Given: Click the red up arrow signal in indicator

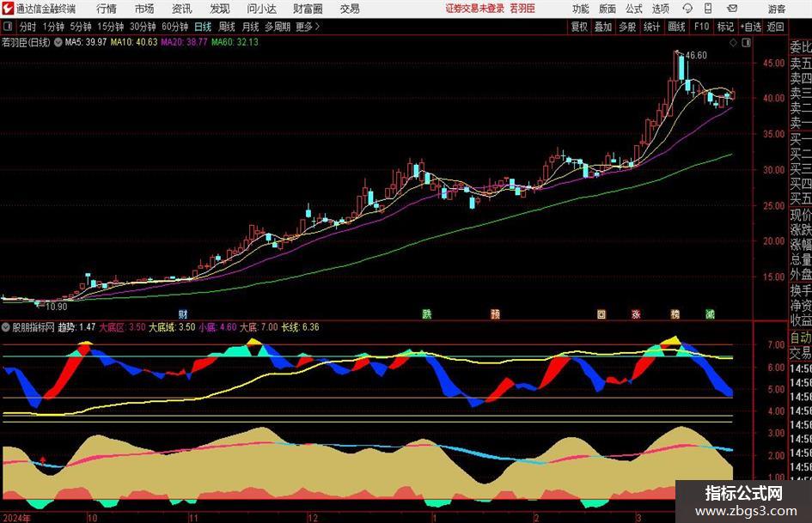Looking at the screenshot, I should click(43, 459).
